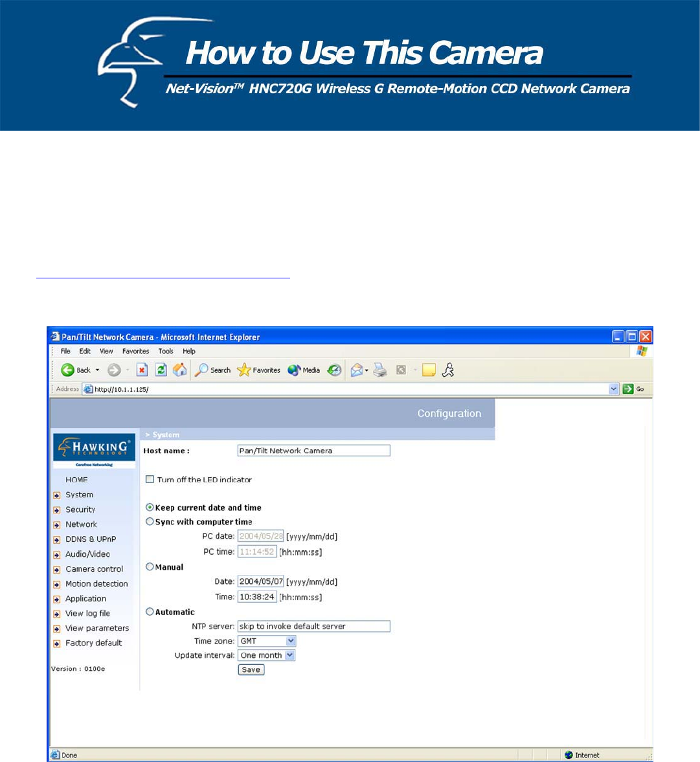Click the Save button

click(251, 669)
